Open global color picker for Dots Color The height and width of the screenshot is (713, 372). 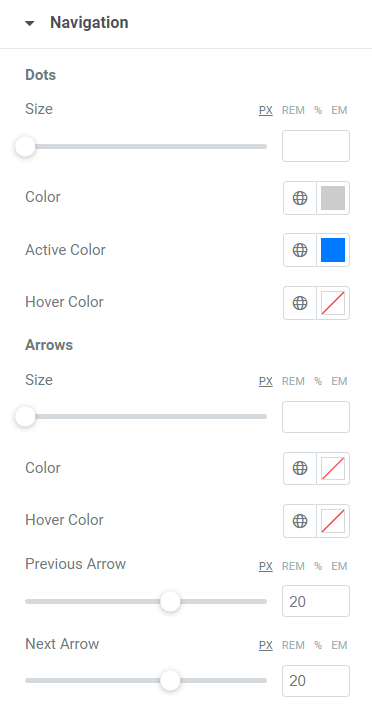point(300,198)
